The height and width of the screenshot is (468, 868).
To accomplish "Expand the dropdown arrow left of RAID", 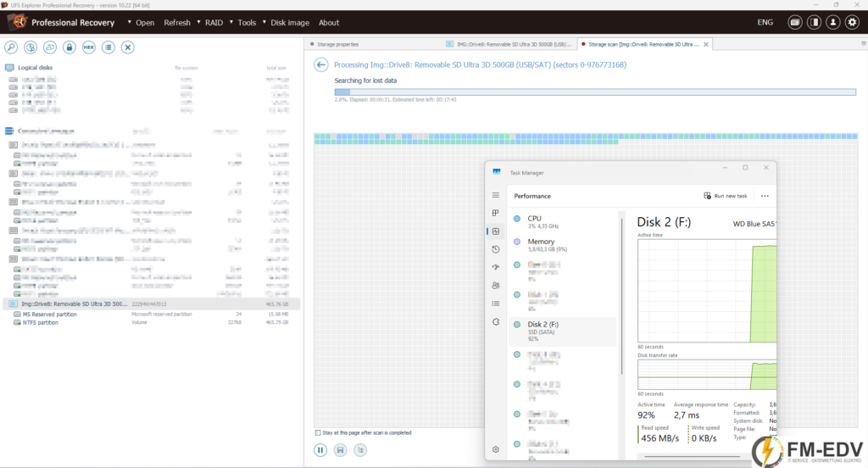I will (x=198, y=22).
